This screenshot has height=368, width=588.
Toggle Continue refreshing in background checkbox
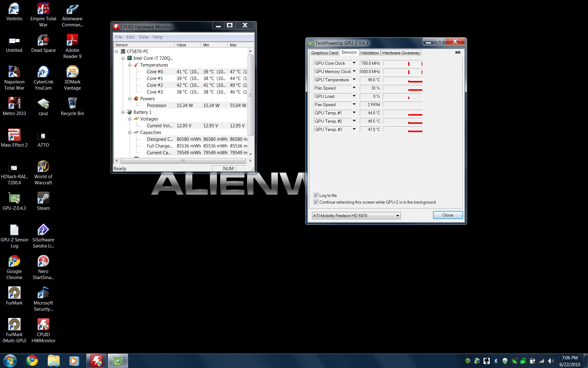316,202
